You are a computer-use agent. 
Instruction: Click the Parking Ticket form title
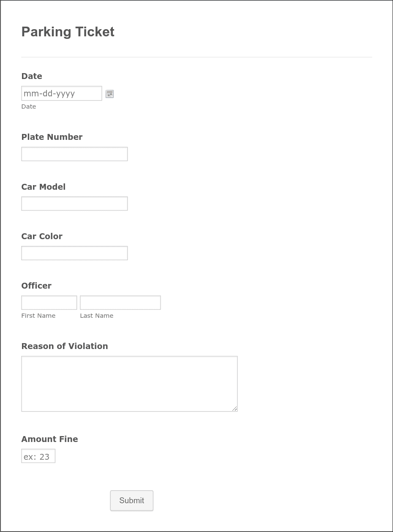[68, 32]
